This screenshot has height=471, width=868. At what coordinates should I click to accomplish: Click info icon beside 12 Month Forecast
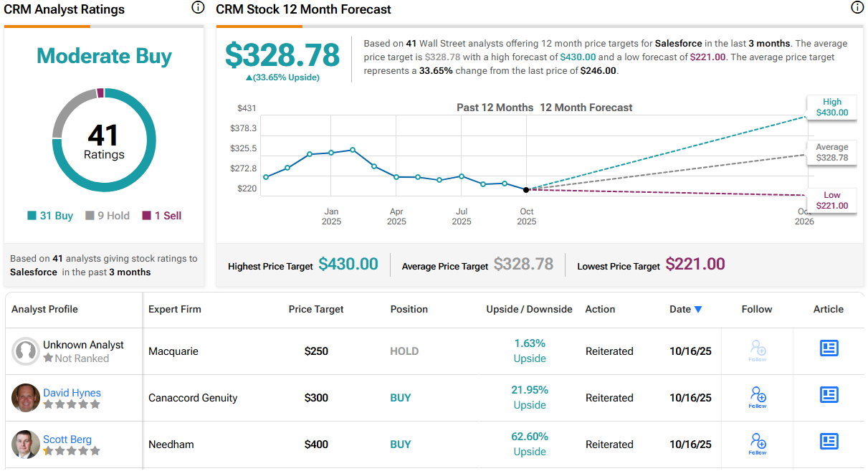coord(857,8)
